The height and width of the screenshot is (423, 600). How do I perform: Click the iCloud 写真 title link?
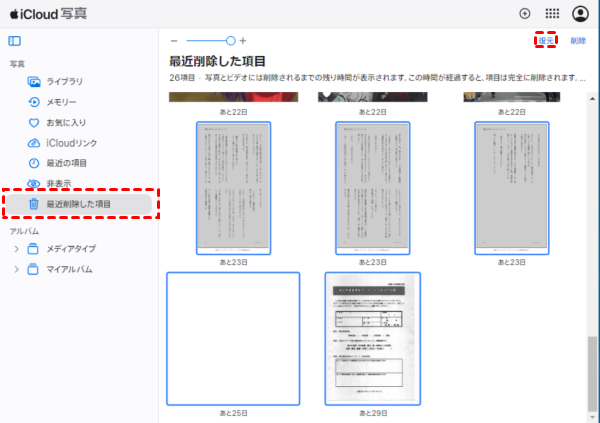point(49,14)
